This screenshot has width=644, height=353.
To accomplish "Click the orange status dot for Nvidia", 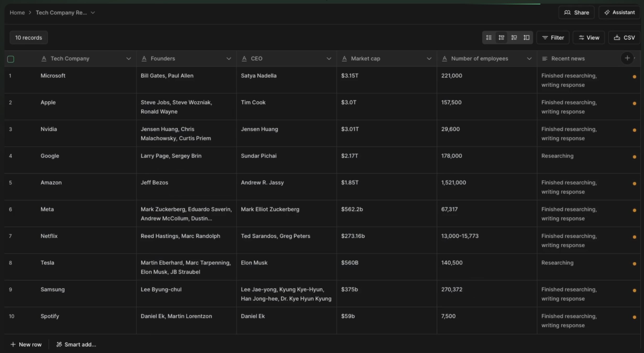I will pos(634,130).
